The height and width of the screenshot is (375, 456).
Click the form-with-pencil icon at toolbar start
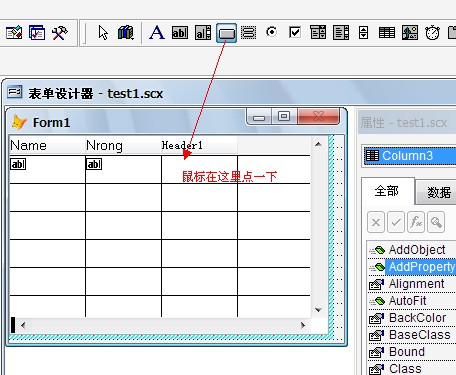click(14, 33)
